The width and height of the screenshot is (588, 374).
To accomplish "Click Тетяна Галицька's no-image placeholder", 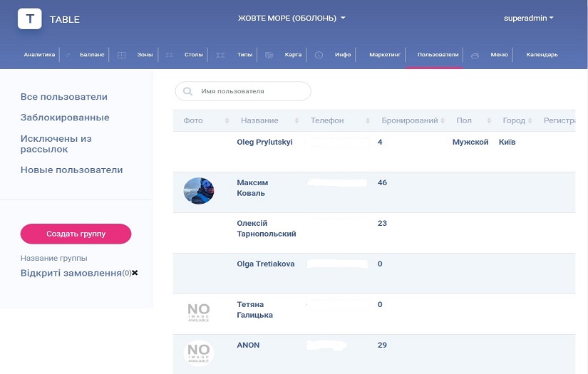I will [199, 313].
